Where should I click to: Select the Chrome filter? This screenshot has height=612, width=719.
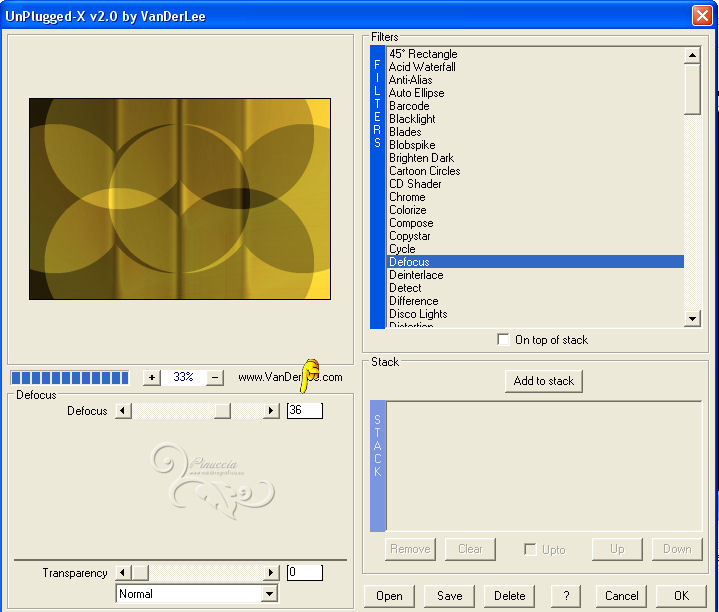pos(535,197)
